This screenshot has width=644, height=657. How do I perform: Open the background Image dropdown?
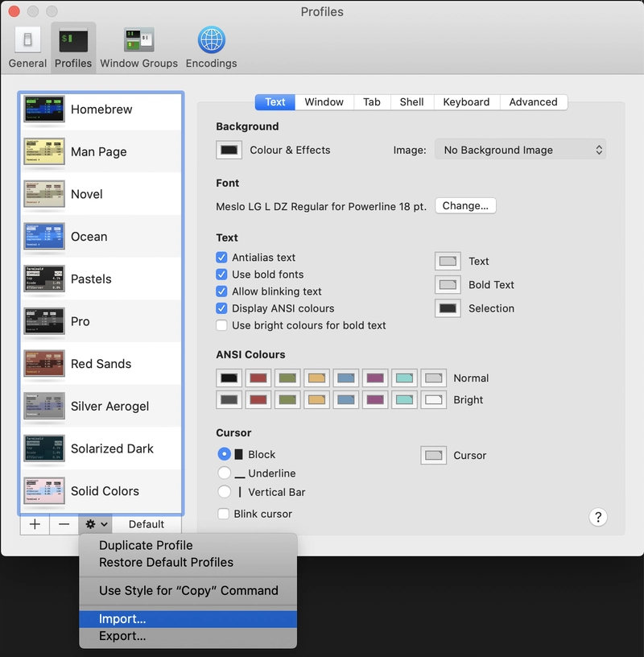pyautogui.click(x=520, y=150)
